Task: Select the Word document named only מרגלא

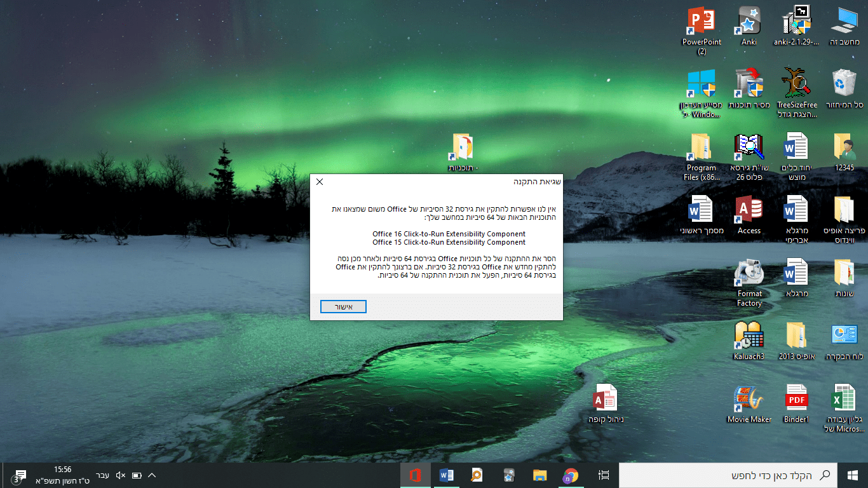Action: [796, 278]
